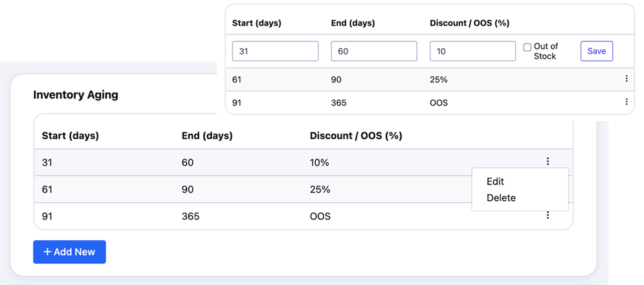Click three-dot icon on the 10% discount row
The width and height of the screenshot is (644, 285).
pyautogui.click(x=548, y=162)
